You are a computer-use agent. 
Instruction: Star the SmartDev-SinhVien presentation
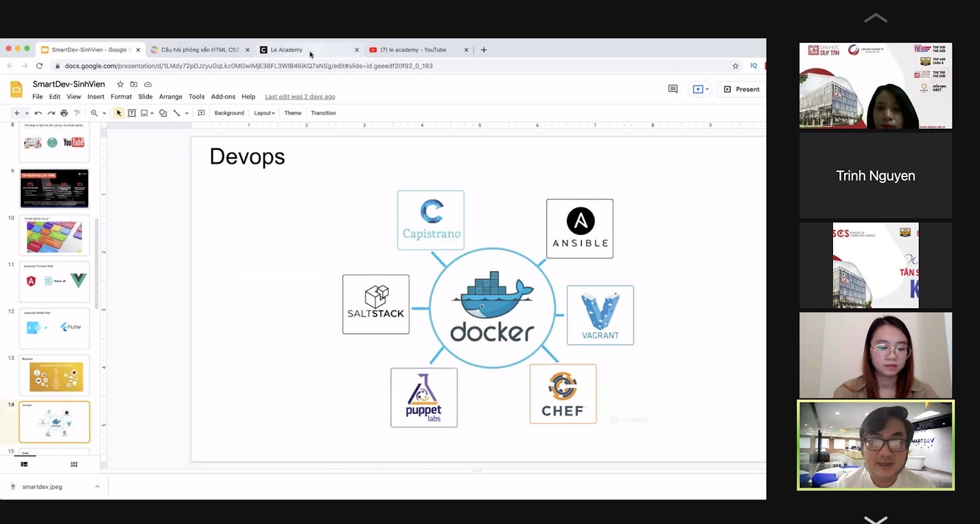120,84
